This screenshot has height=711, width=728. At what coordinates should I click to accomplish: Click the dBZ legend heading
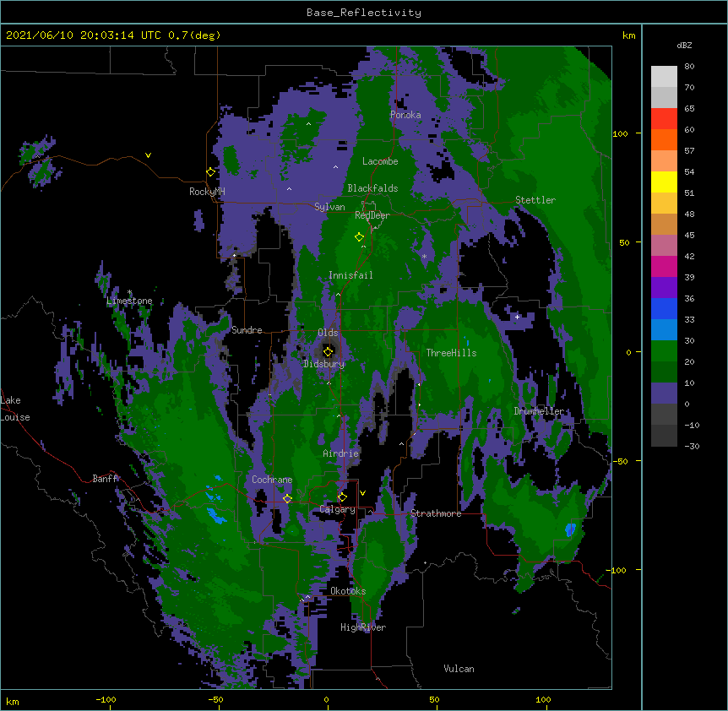click(x=684, y=45)
